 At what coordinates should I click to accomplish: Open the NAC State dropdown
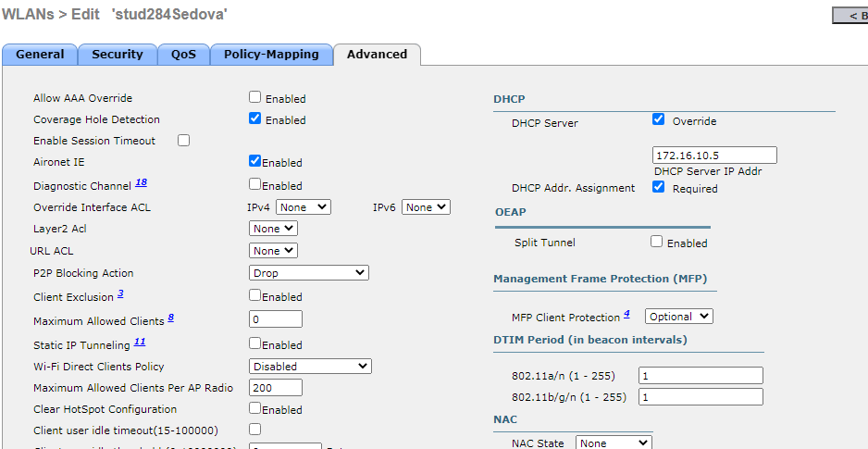coord(614,443)
